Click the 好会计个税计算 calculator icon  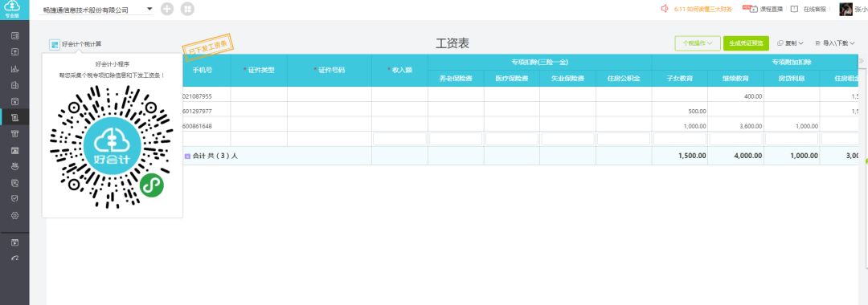55,44
